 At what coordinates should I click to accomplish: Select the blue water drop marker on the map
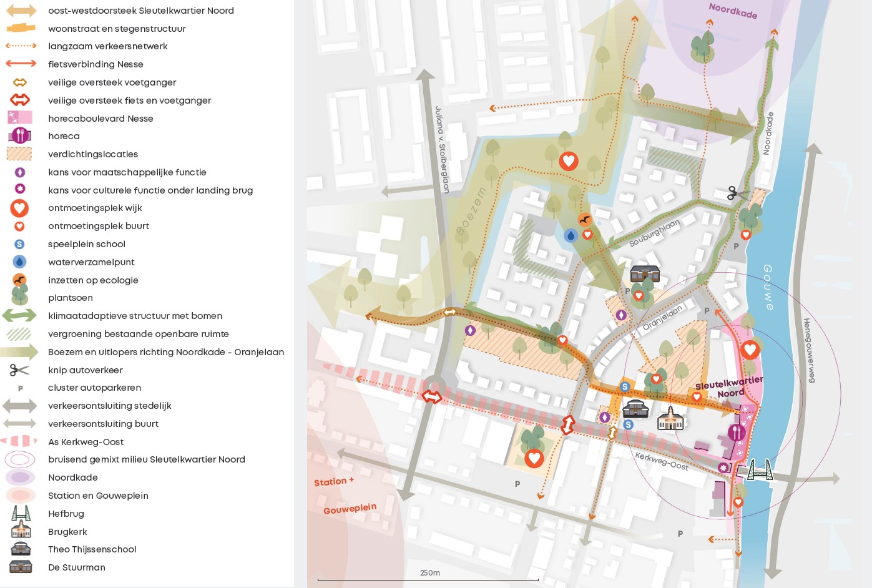[571, 235]
